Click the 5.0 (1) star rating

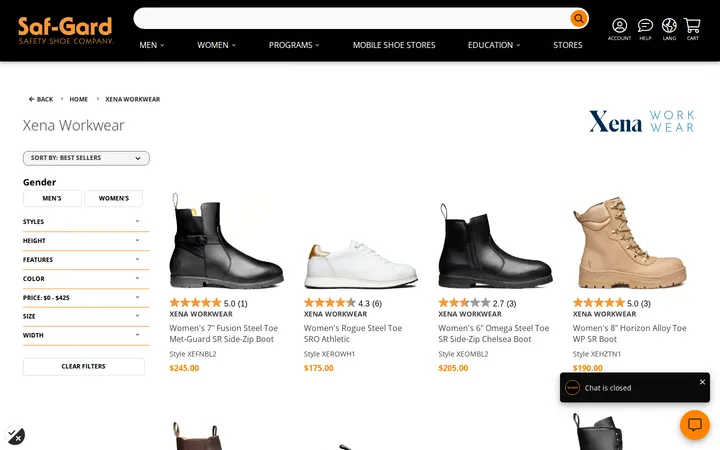pos(208,303)
